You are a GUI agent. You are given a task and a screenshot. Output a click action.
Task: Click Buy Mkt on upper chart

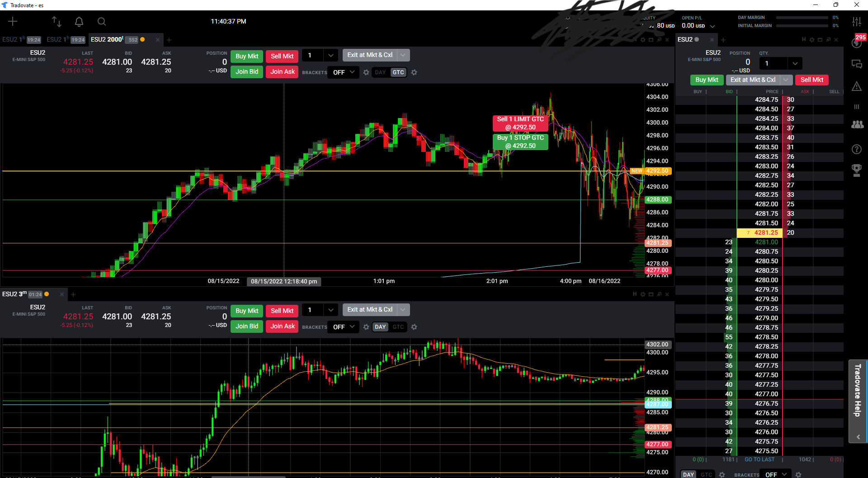pos(247,56)
